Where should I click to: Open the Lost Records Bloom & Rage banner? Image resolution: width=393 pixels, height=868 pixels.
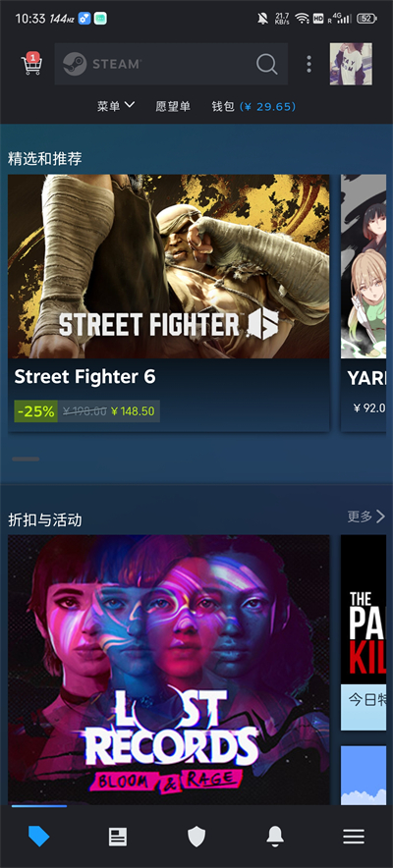pyautogui.click(x=169, y=670)
